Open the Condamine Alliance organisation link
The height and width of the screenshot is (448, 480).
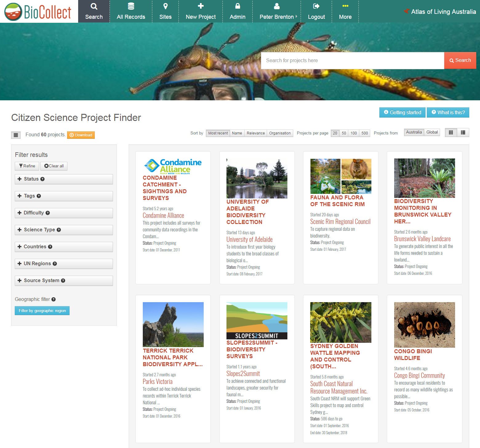[x=163, y=216]
